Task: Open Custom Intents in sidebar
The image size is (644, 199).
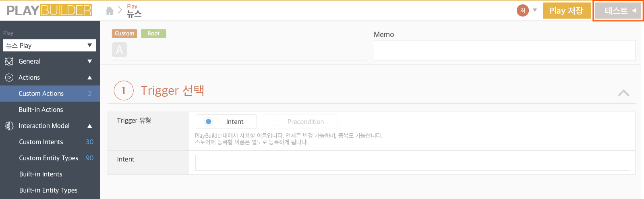Action: 41,142
